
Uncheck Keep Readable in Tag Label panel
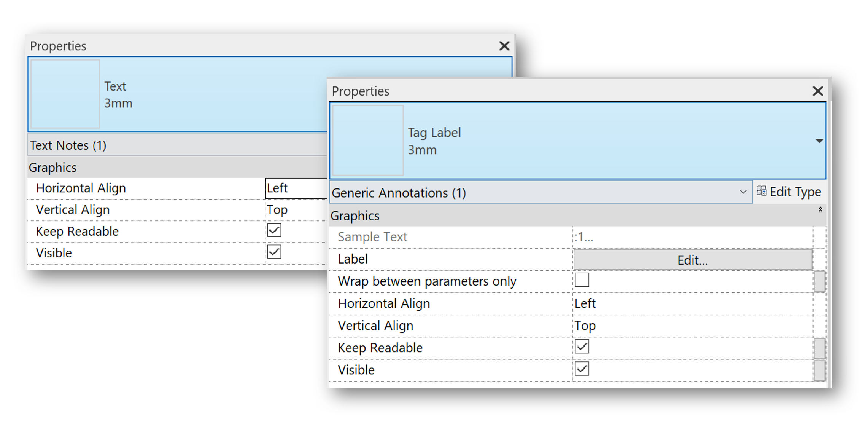tap(582, 347)
